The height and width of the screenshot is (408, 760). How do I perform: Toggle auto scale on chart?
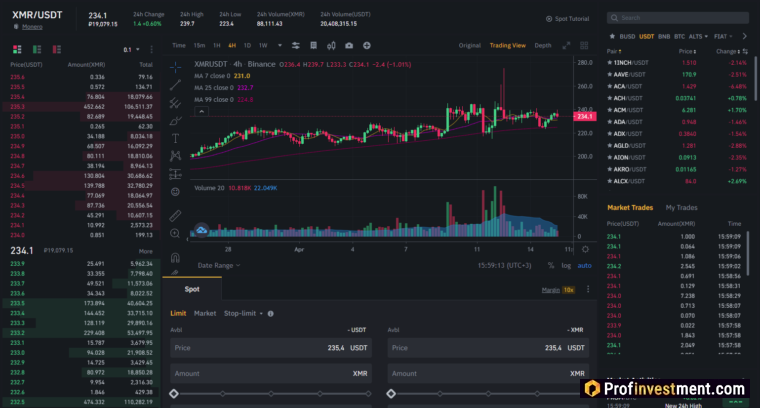[x=585, y=266]
